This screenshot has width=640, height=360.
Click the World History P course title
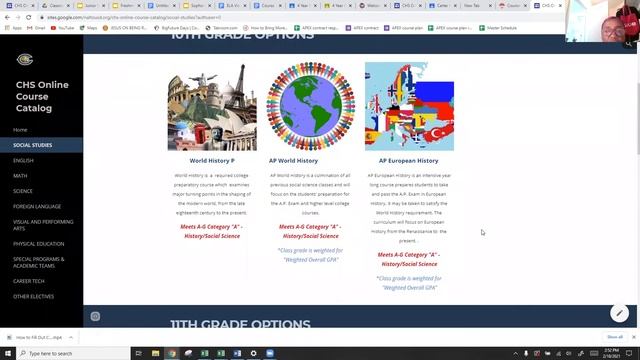click(212, 161)
